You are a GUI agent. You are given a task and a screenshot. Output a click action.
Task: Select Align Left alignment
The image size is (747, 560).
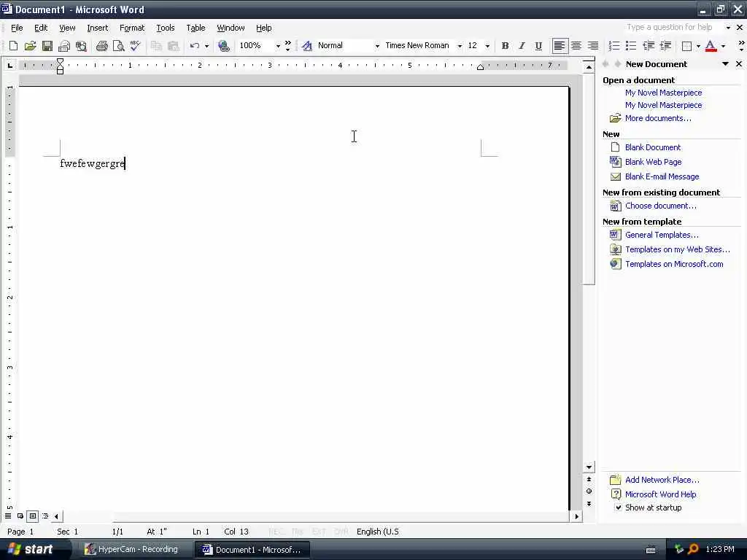pyautogui.click(x=560, y=46)
